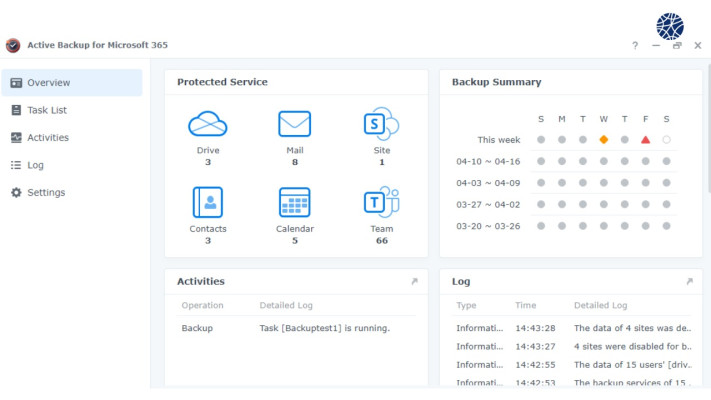Screen dimensions: 711x400
Task: Click Detailed Log header in Activities
Action: [x=286, y=305]
